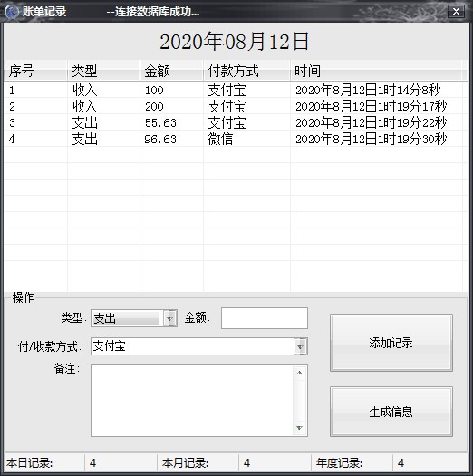Click the 金额 cell showing 55.63

171,123
